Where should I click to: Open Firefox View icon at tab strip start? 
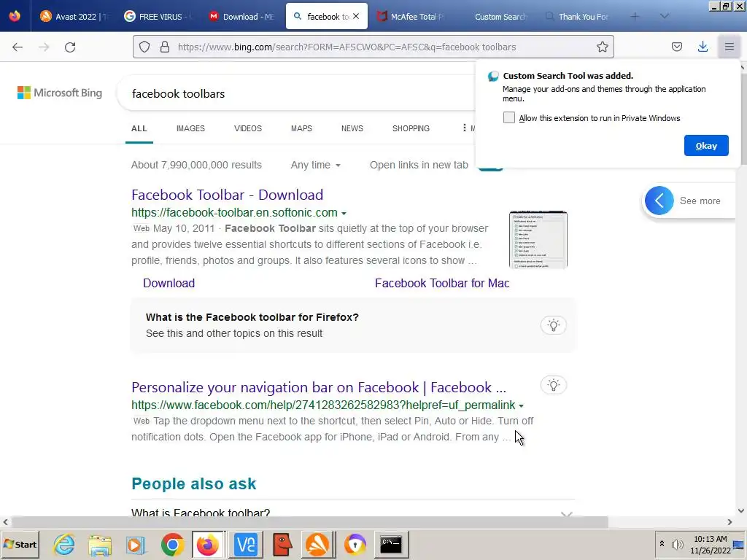coord(15,16)
